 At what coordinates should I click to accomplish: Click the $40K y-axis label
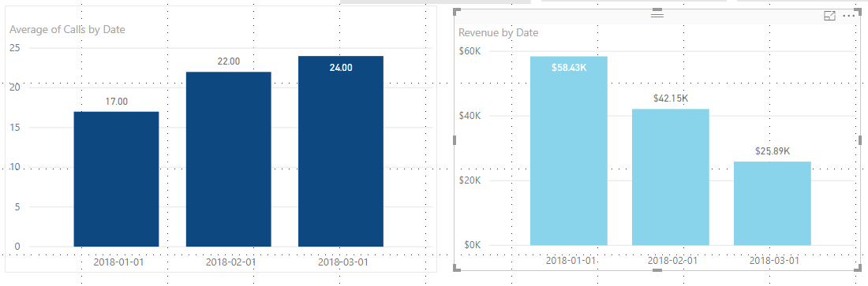[x=469, y=116]
